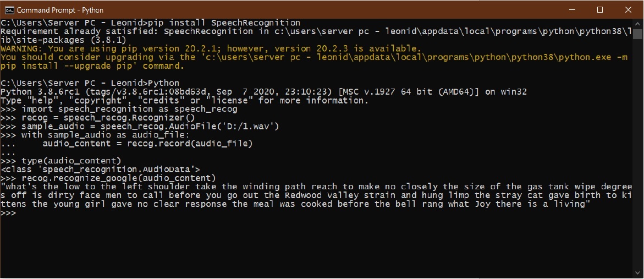644x279 pixels.
Task: Close the Command Prompt window
Action: (629, 10)
